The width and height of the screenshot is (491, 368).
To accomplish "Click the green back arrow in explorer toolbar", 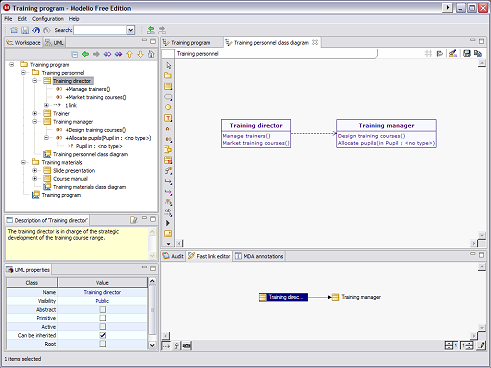I will pos(85,54).
